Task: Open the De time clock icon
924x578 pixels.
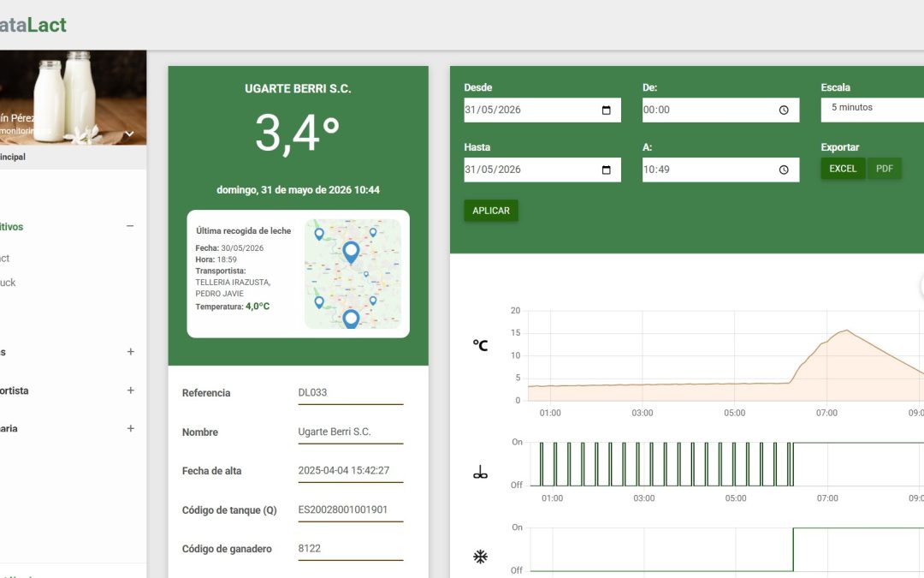Action: coord(784,110)
